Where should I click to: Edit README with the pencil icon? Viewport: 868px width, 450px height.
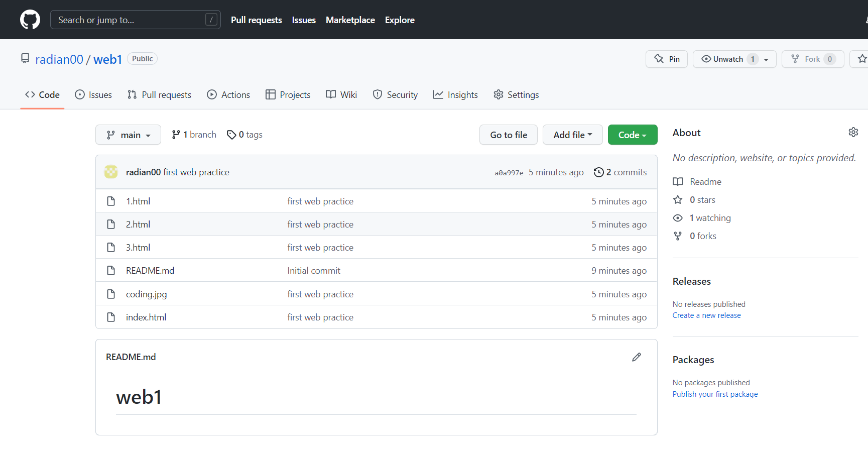(637, 357)
